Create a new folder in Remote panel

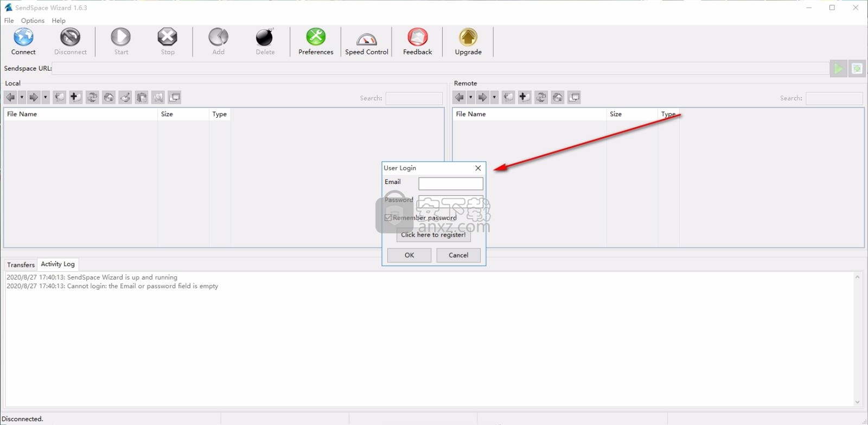pos(525,97)
